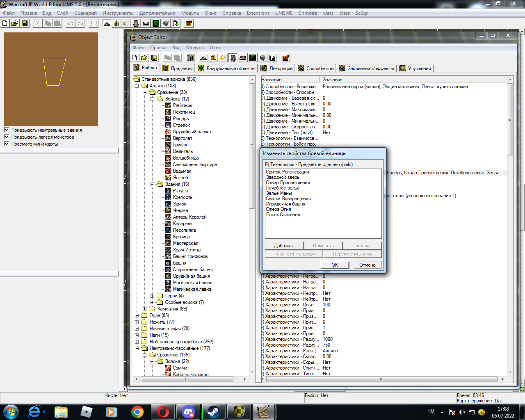Expand the Ночные эльфы (78) folder
The image size is (525, 420).
click(137, 329)
